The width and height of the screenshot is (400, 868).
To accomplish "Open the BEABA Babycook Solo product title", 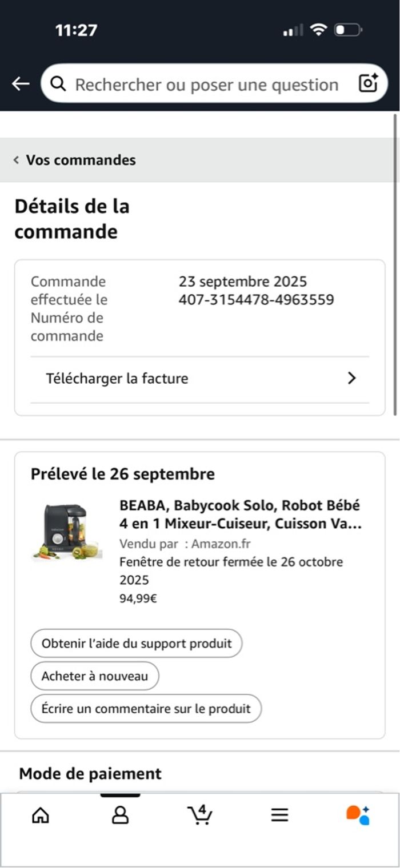I will 241,515.
